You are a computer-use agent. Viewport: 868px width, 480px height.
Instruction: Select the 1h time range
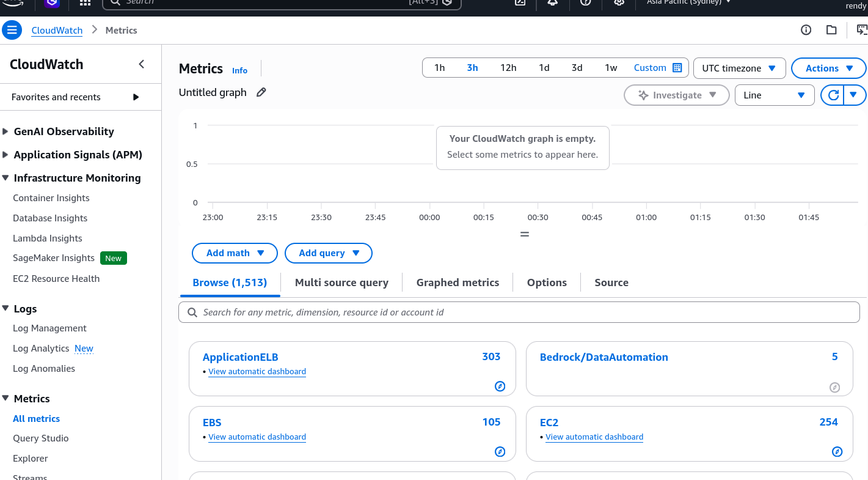(x=440, y=68)
